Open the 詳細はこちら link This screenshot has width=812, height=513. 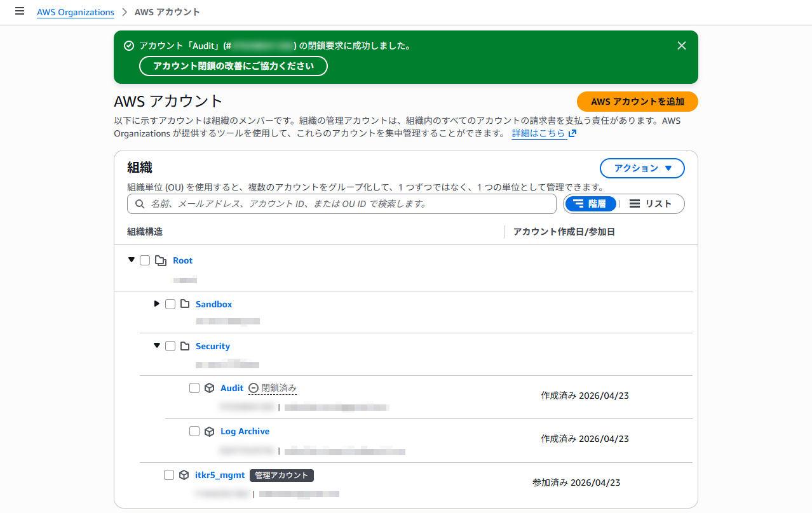[538, 133]
